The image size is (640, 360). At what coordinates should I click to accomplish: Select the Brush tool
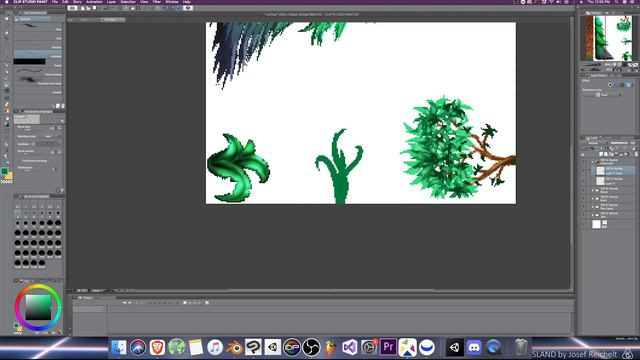(x=7, y=79)
